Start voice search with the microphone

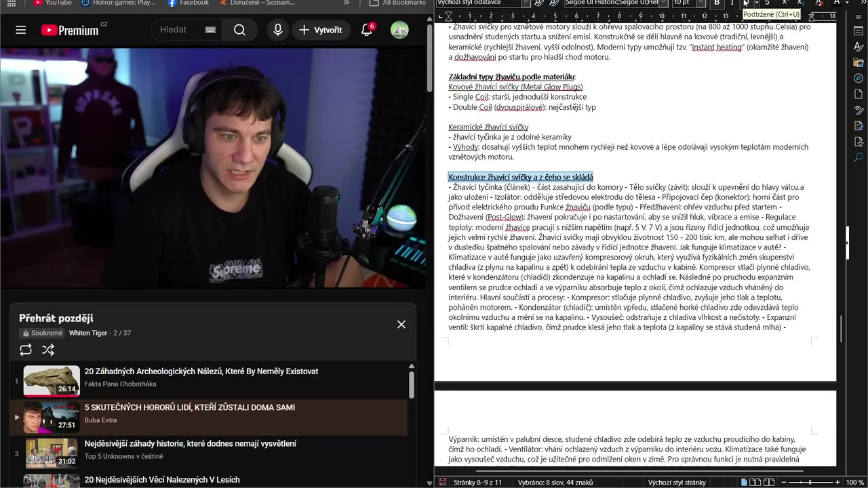click(x=277, y=30)
